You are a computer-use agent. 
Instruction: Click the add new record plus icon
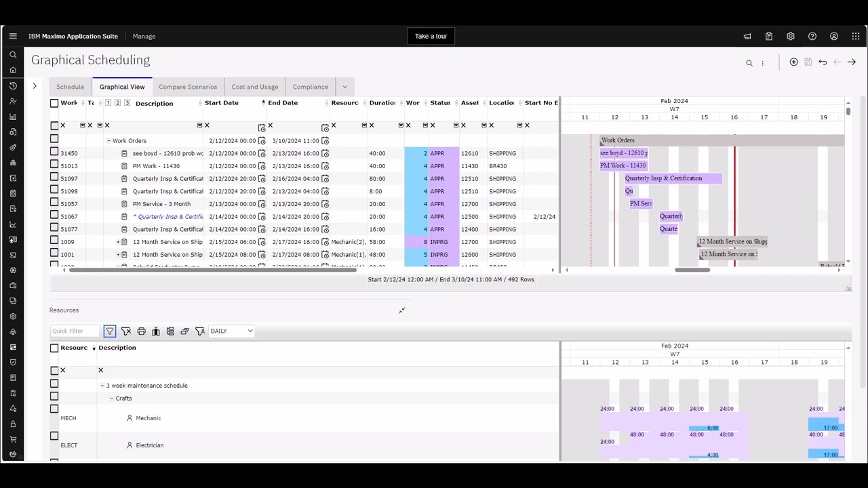pyautogui.click(x=793, y=62)
